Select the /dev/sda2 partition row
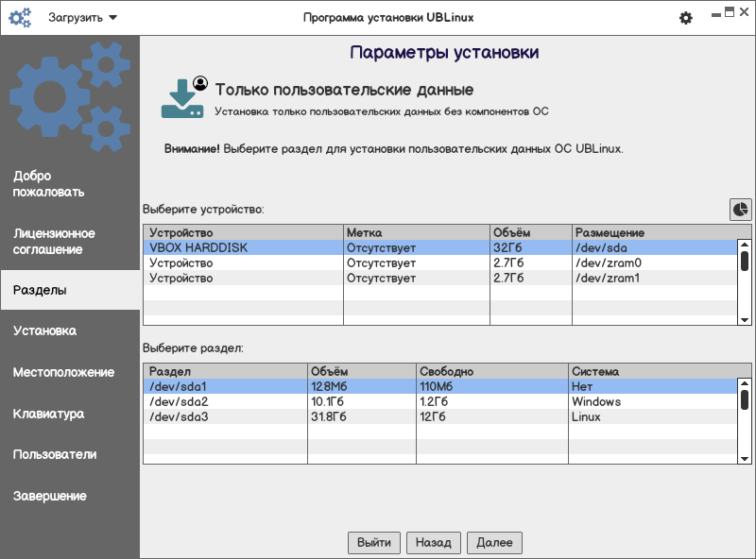The width and height of the screenshot is (756, 559). 440,401
